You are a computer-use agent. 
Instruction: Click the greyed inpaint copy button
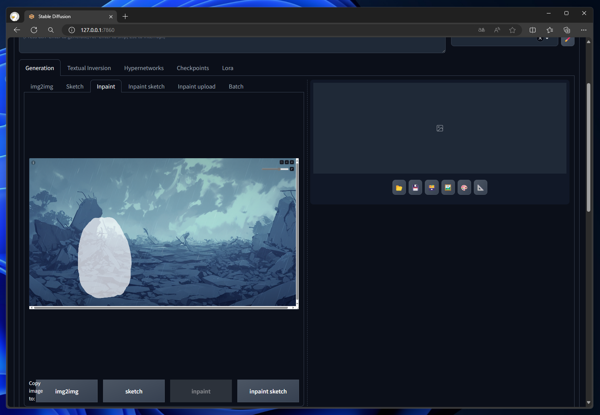coord(201,391)
